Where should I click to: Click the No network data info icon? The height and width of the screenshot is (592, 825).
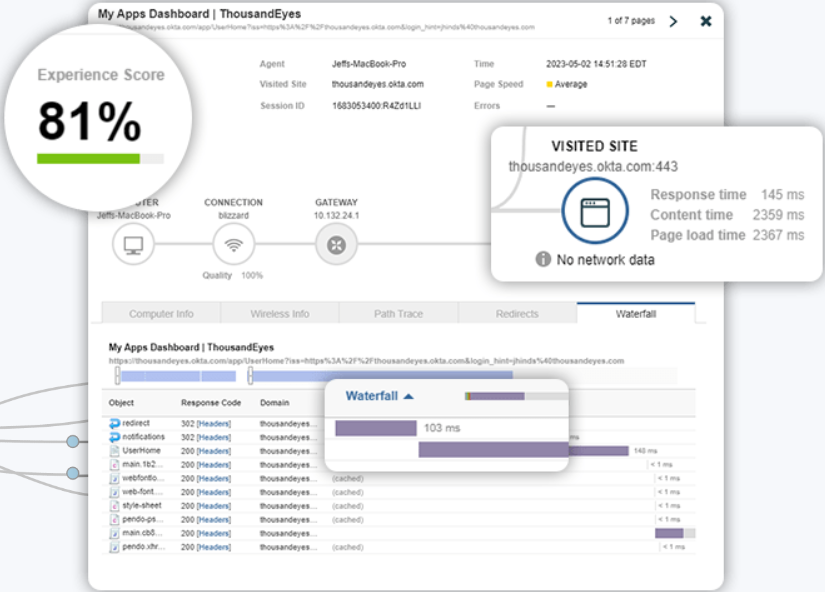(x=543, y=259)
